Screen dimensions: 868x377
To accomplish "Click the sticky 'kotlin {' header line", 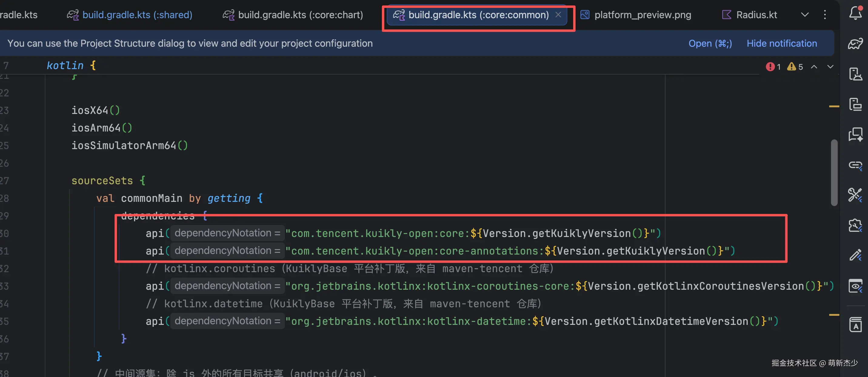I will [72, 65].
